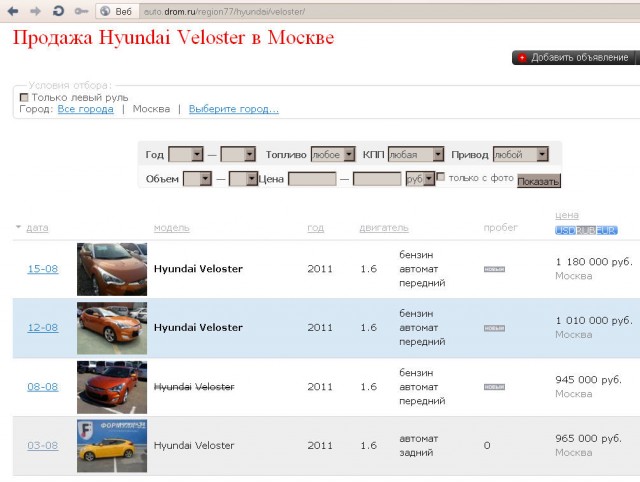
Task: Open the 12-08 listing date link
Action: [43, 328]
